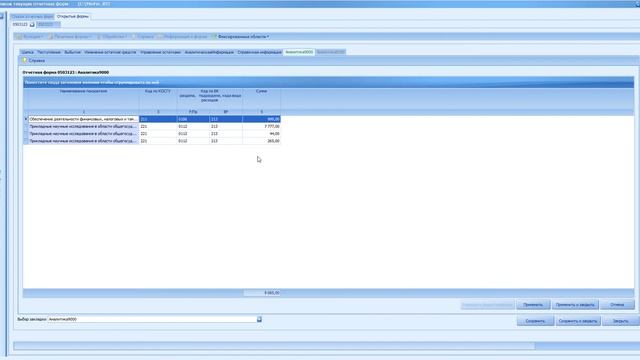This screenshot has width=640, height=360.
Task: Click the Сохранить и закрыть button
Action: point(578,321)
